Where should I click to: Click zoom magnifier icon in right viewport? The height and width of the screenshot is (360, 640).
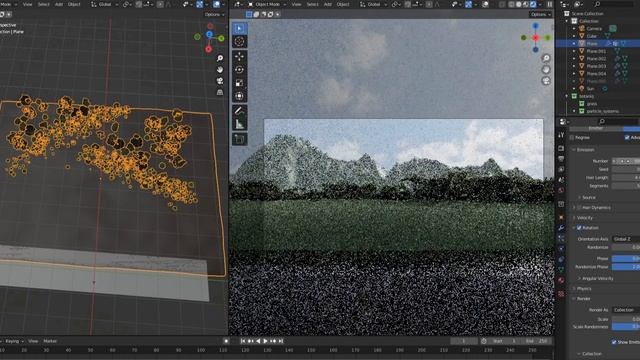(546, 58)
